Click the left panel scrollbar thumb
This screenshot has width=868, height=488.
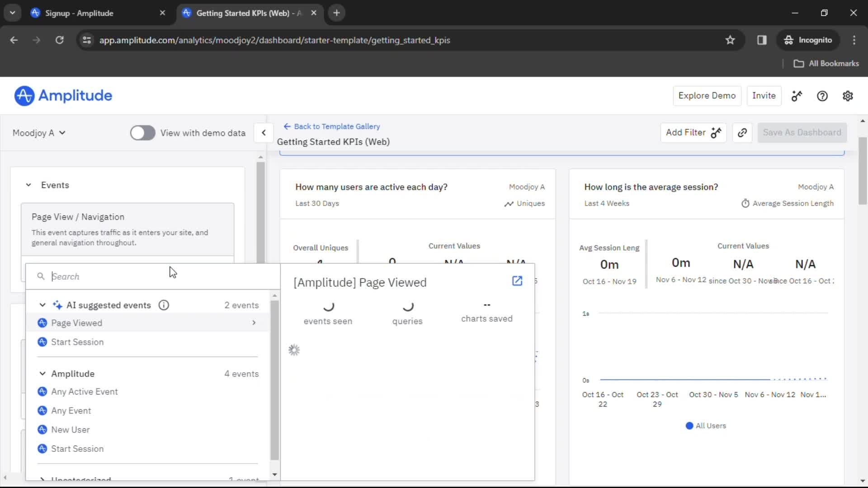260,212
